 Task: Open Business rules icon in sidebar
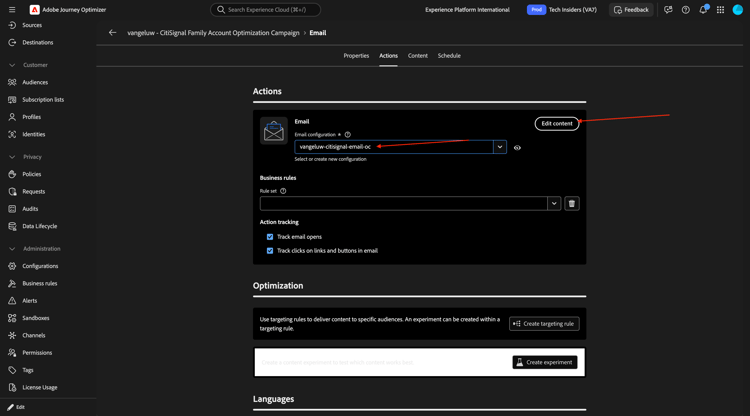[12, 283]
